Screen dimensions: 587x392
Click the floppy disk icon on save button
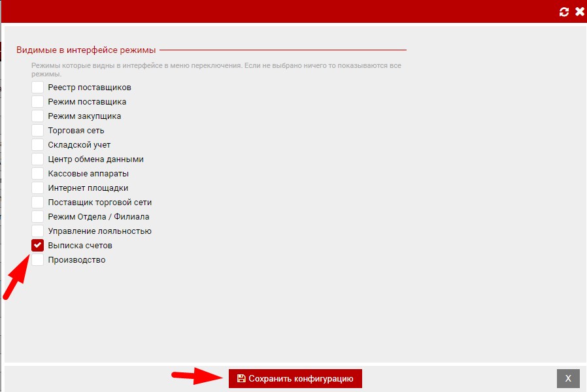point(241,378)
